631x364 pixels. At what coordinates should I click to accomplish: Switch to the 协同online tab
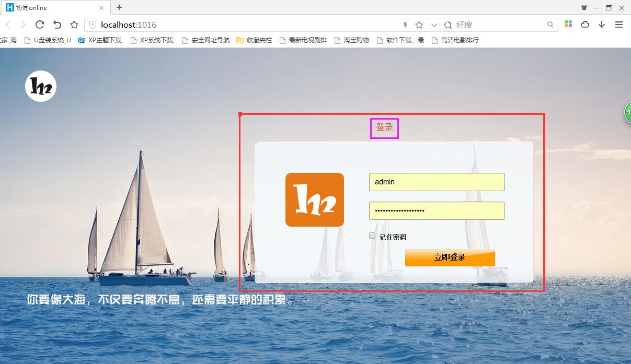(52, 8)
